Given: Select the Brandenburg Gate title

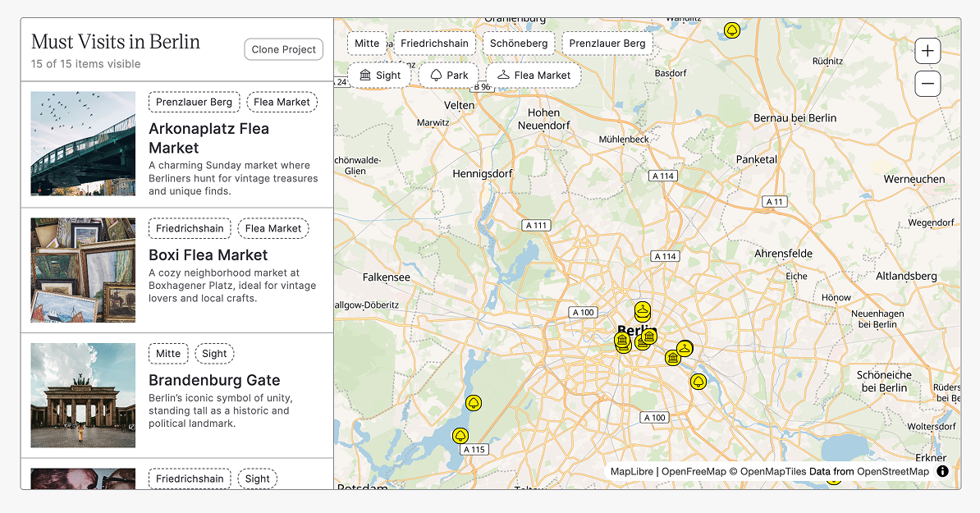Looking at the screenshot, I should [x=214, y=380].
